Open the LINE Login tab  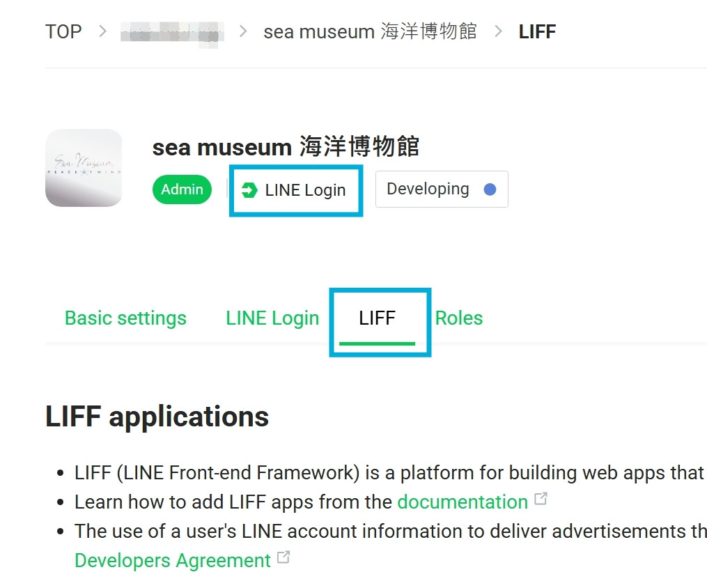coord(272,318)
